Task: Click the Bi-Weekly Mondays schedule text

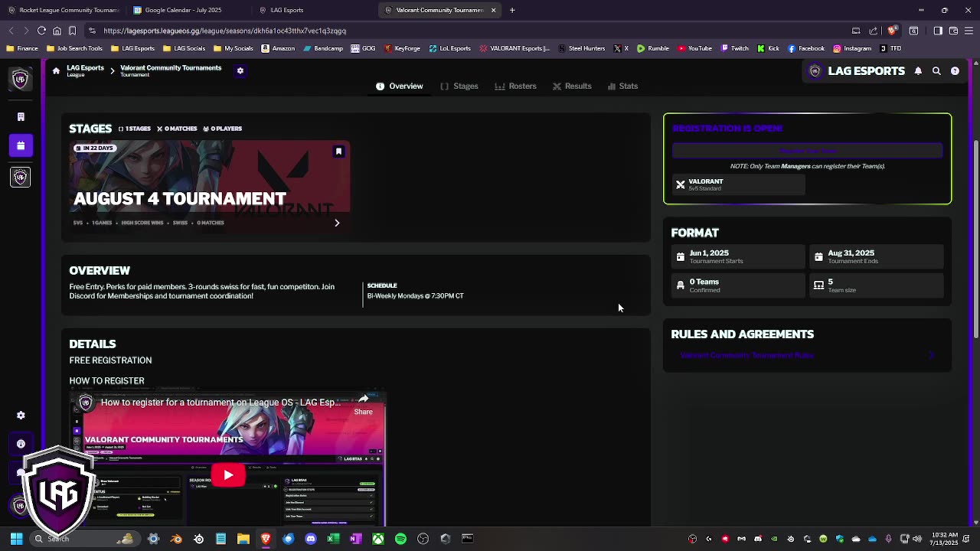Action: click(415, 295)
